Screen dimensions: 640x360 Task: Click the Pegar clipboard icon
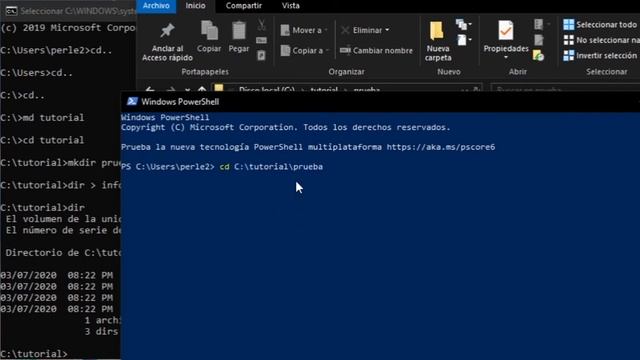239,31
